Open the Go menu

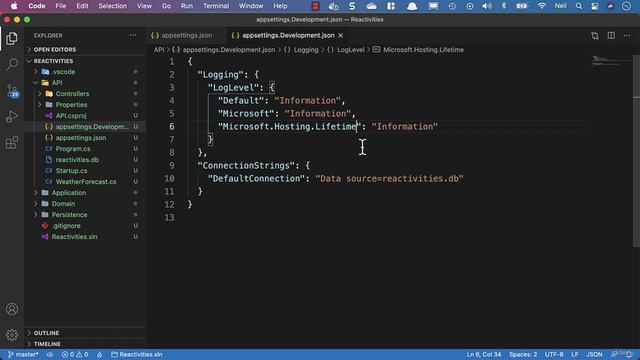click(x=166, y=6)
